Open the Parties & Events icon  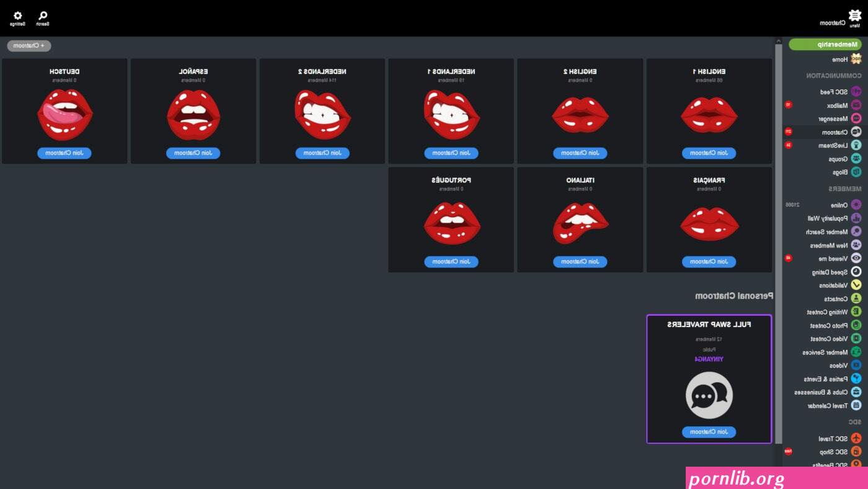856,379
